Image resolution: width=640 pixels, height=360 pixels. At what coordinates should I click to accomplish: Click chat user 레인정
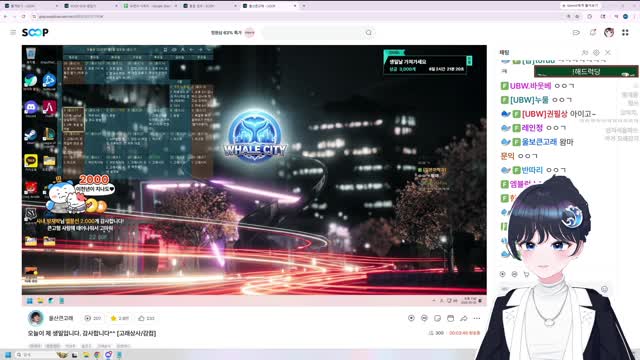(532, 128)
